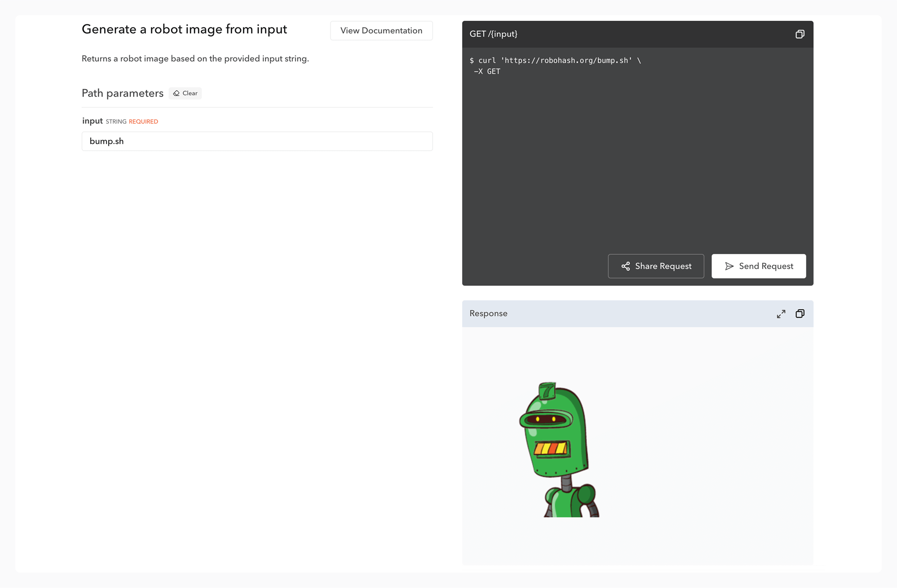Click the bump.sh text inside the input box
The width and height of the screenshot is (897, 588).
pyautogui.click(x=107, y=141)
